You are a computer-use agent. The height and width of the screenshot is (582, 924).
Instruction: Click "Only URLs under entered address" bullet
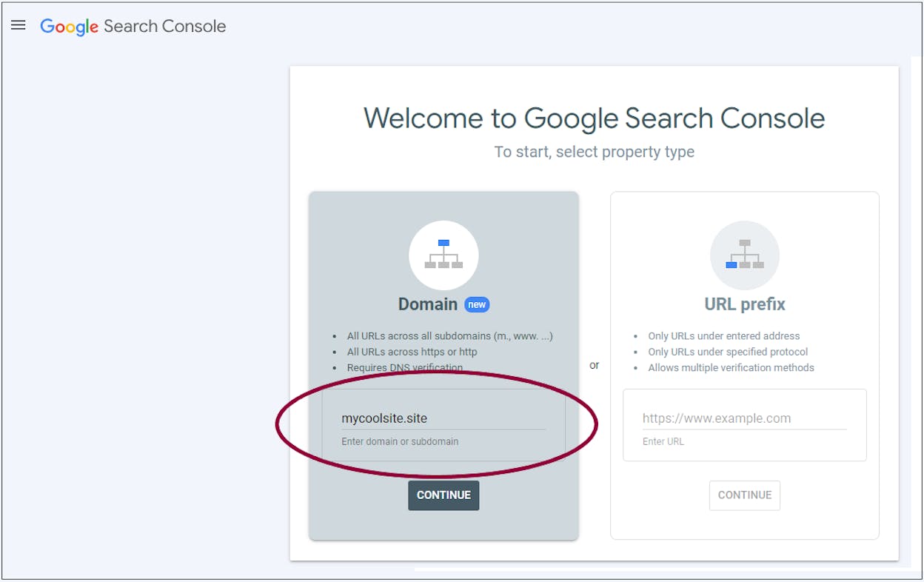724,336
